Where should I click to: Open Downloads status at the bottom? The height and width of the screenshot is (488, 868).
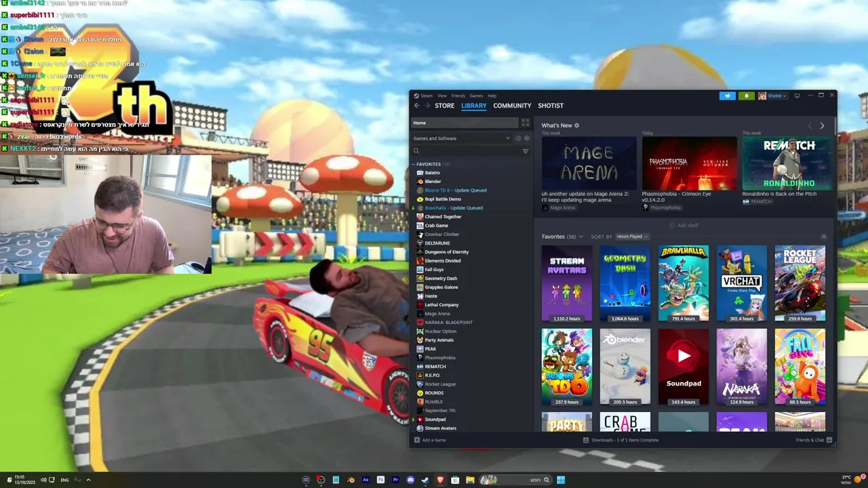(x=621, y=440)
